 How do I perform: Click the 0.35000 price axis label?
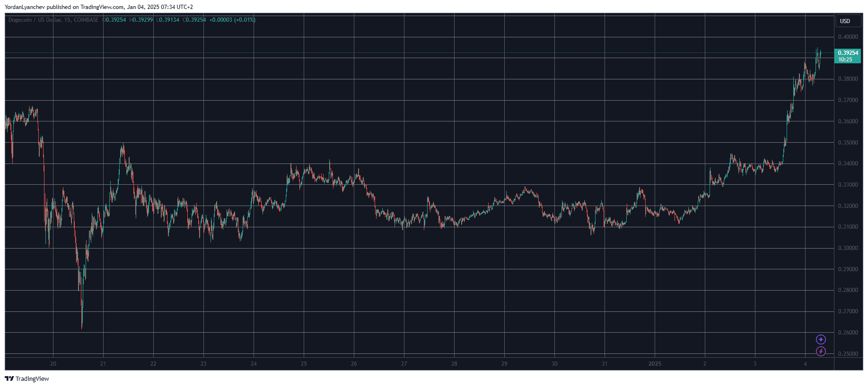click(x=848, y=143)
